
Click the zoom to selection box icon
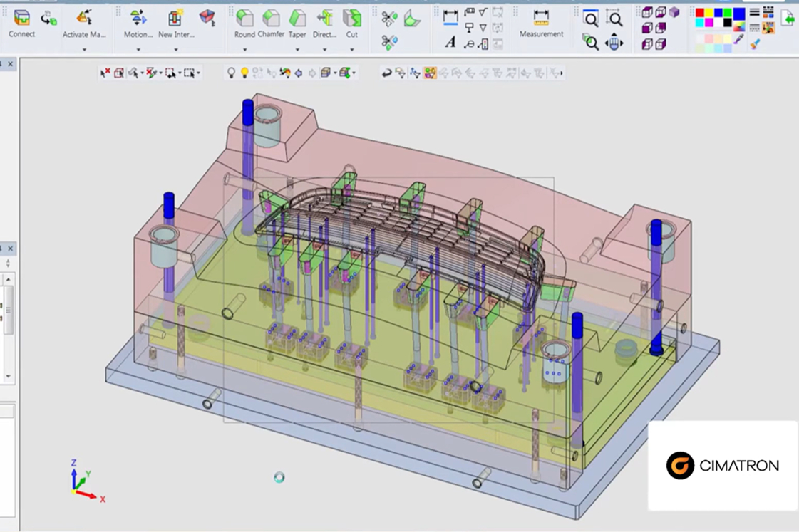[614, 19]
